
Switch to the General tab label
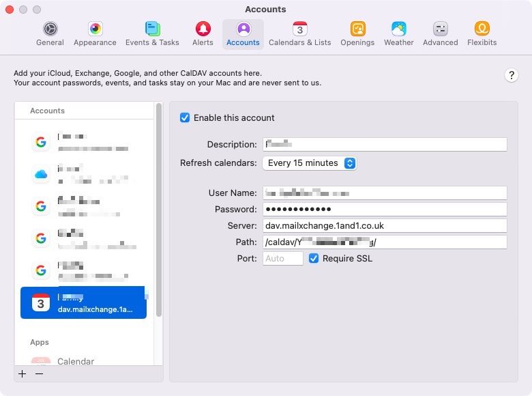point(50,42)
